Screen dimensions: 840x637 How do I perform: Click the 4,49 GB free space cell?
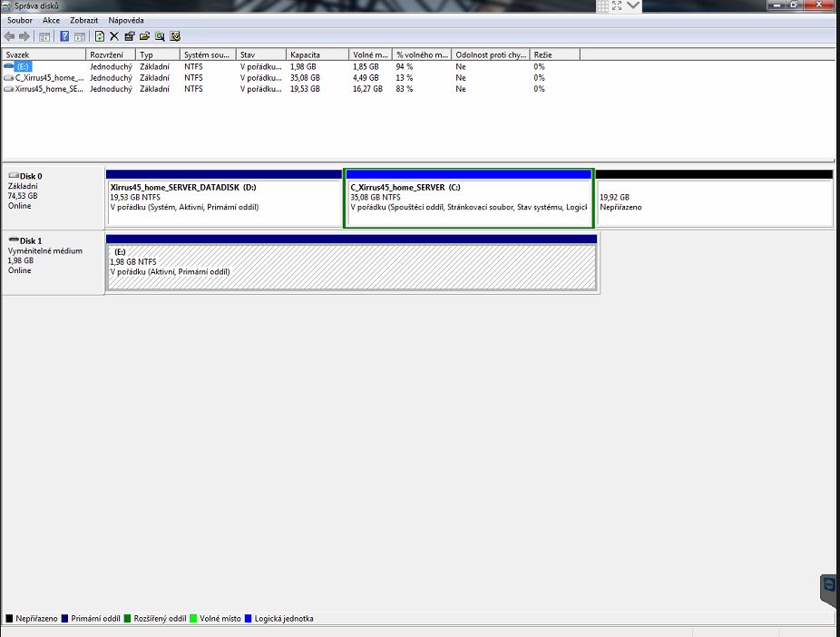(x=366, y=78)
